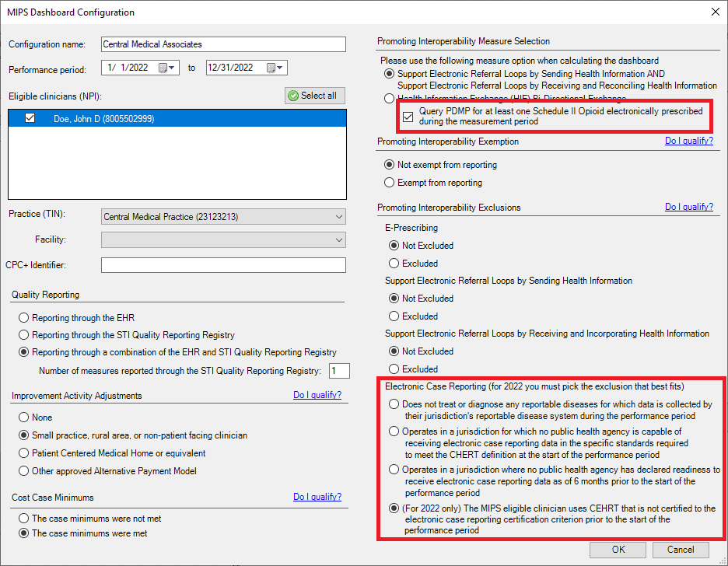The height and width of the screenshot is (566, 728).
Task: Choose Patient Centered Medical Home option
Action: coord(24,453)
